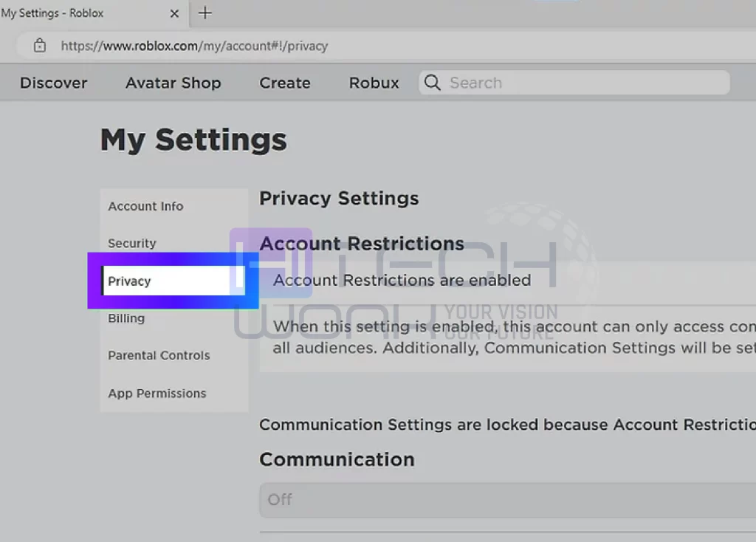This screenshot has width=756, height=542.
Task: Click the search magnifier icon
Action: (432, 83)
